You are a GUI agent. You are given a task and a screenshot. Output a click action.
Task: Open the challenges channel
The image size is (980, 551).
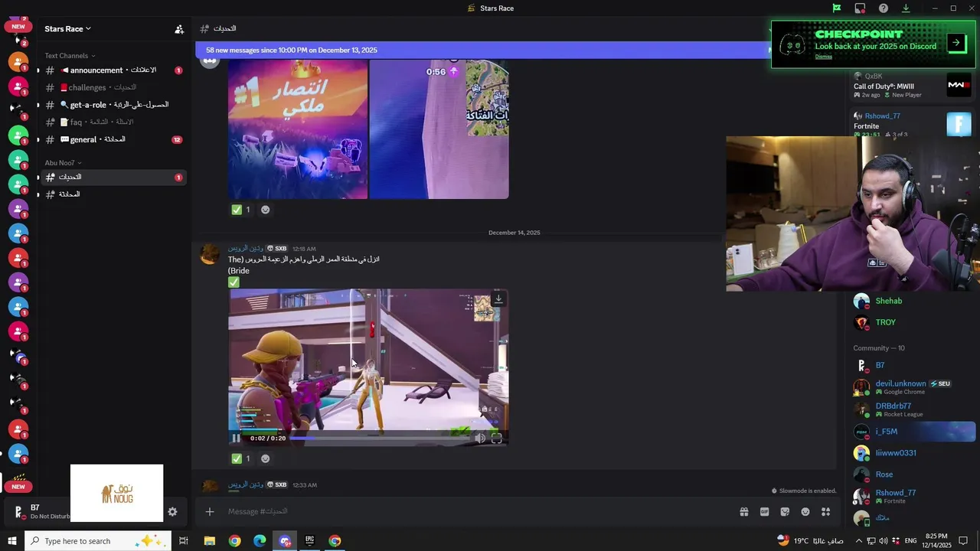[113, 87]
